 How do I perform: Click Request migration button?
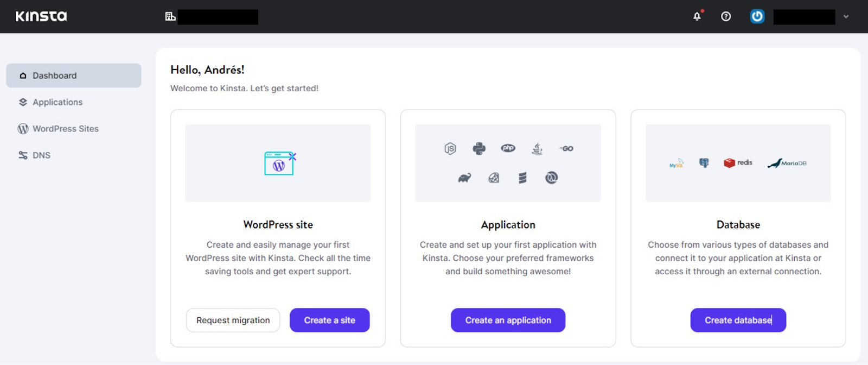click(x=233, y=320)
